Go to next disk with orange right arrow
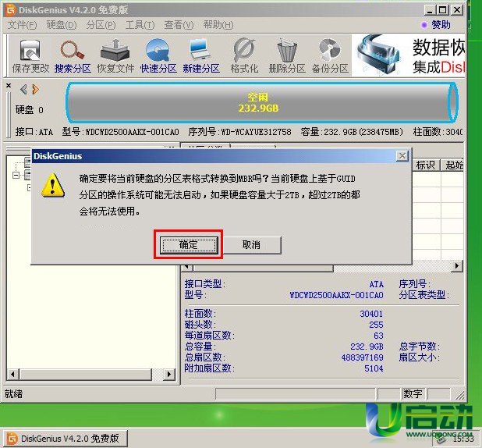 [x=35, y=90]
